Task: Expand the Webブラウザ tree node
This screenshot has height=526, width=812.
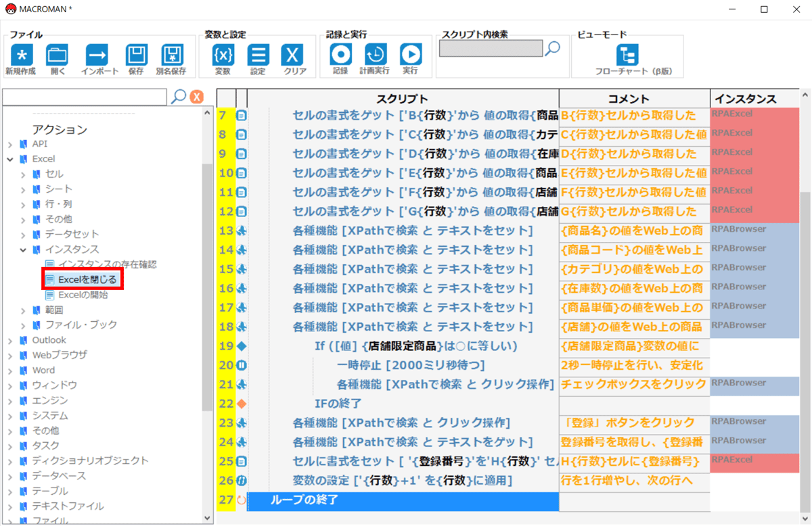Action: [x=10, y=355]
